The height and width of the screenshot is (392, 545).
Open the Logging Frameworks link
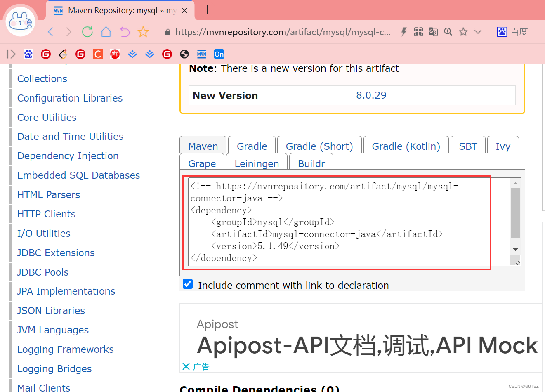(x=66, y=349)
